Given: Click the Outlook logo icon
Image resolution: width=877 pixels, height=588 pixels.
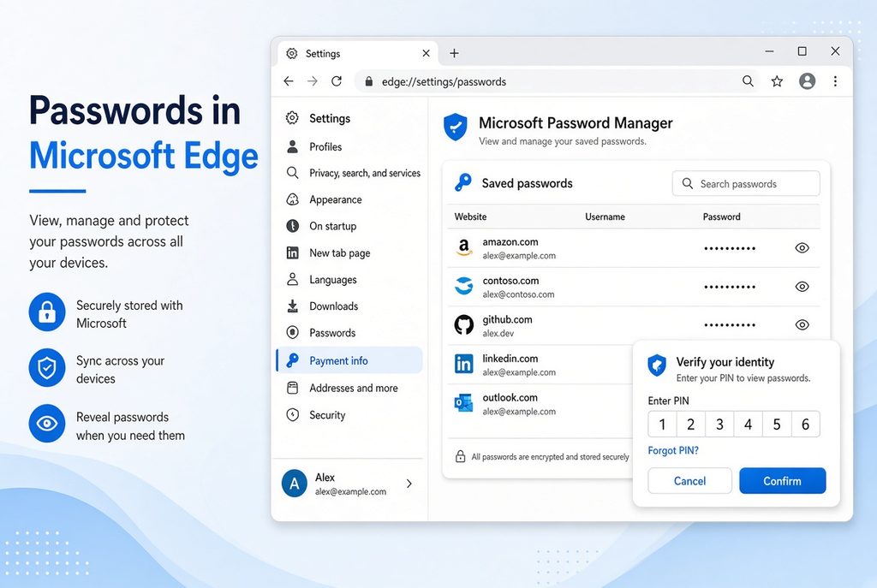Looking at the screenshot, I should 463,402.
